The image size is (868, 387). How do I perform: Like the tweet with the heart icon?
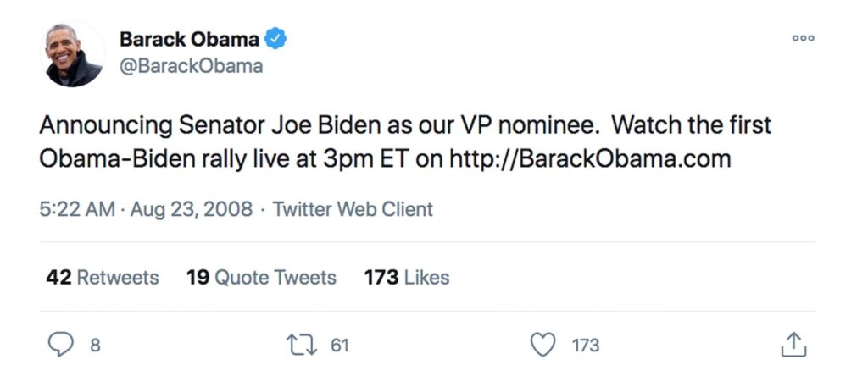[542, 345]
